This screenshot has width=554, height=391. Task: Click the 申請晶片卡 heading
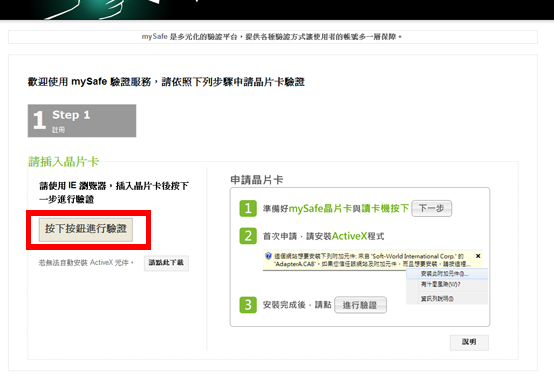click(x=257, y=180)
